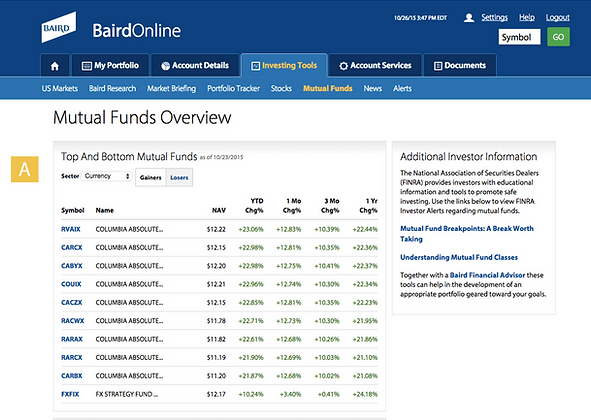Open the CABYX fund symbol
The width and height of the screenshot is (591, 420).
coord(72,266)
